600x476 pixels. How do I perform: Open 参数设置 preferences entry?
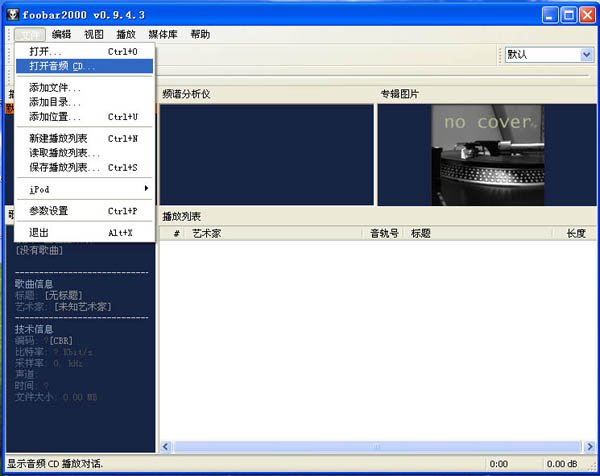(x=85, y=211)
